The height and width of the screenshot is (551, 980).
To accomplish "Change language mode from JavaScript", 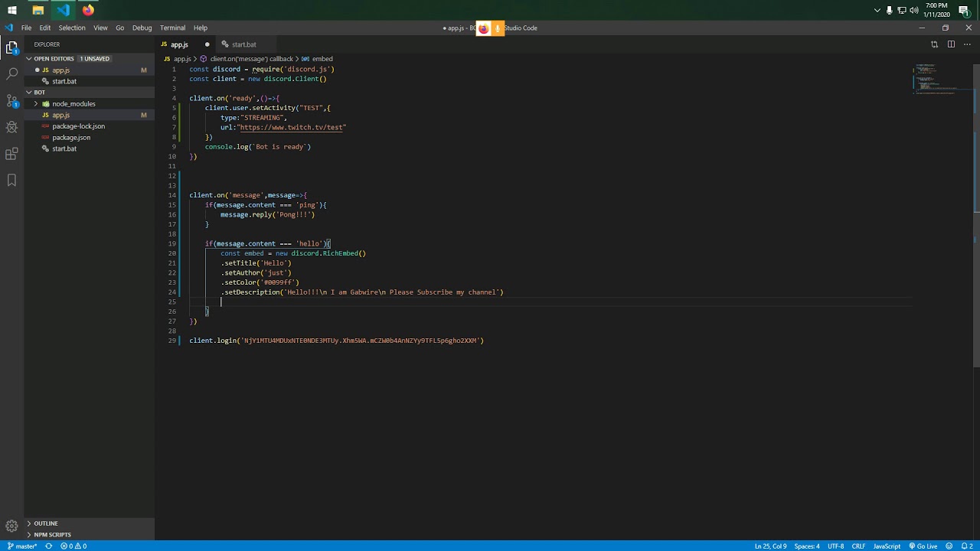I will coord(887,546).
